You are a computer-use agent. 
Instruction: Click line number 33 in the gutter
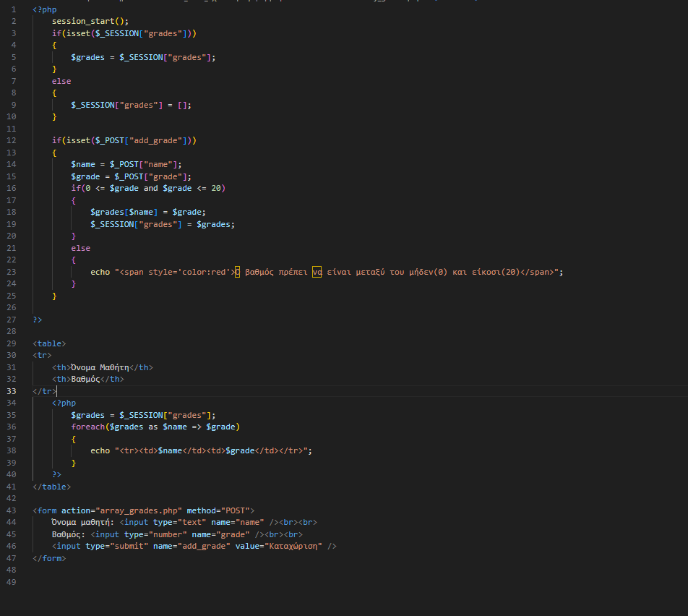[11, 391]
